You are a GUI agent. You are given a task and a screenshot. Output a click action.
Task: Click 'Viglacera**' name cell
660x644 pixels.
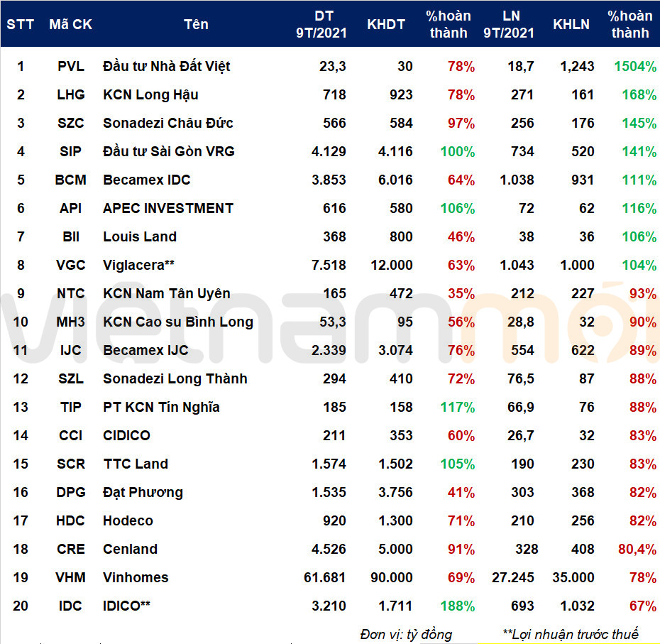138,265
